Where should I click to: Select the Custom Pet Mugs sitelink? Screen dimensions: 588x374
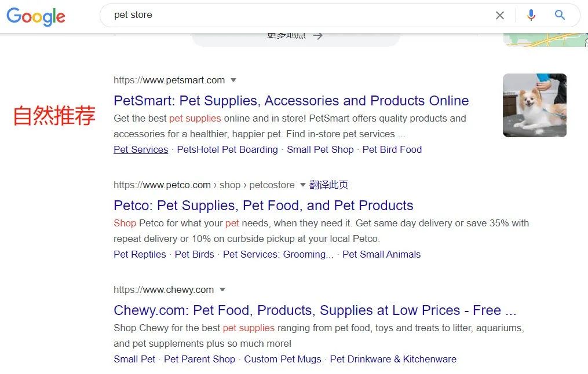coord(282,359)
